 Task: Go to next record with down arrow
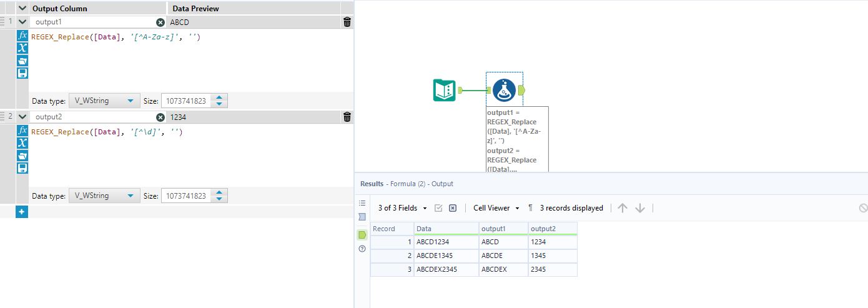pyautogui.click(x=639, y=208)
